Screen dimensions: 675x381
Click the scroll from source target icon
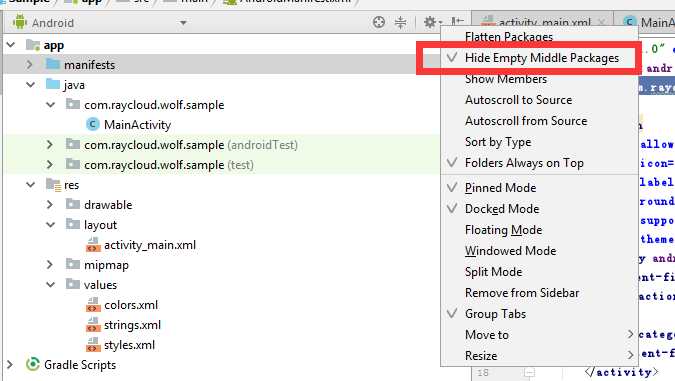[379, 22]
